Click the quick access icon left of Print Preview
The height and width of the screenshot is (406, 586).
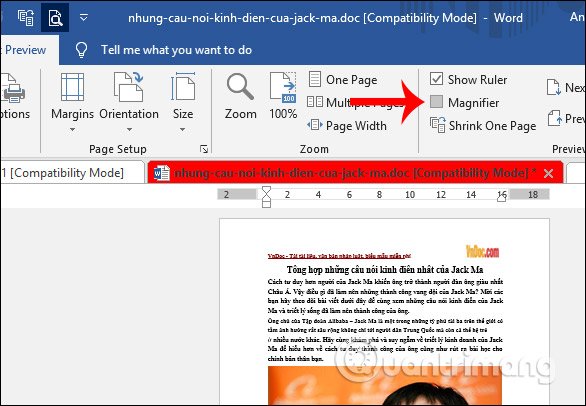tap(26, 18)
